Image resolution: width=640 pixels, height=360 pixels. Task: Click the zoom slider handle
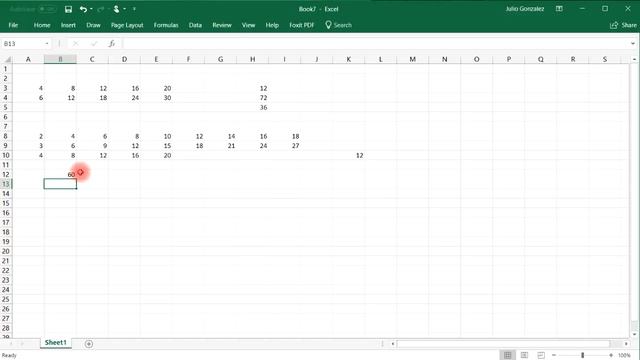point(582,355)
